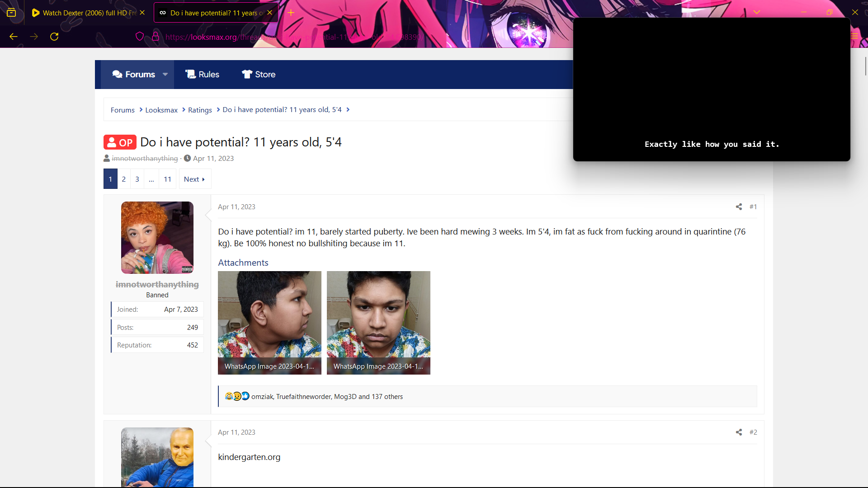Go to Next page of thread
868x488 pixels.
point(194,179)
